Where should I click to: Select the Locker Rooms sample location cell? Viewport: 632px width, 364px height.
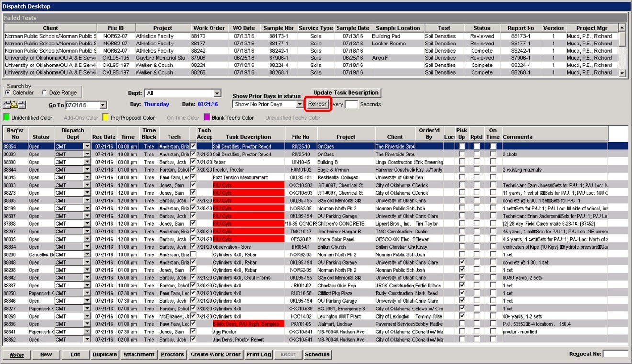coord(397,44)
